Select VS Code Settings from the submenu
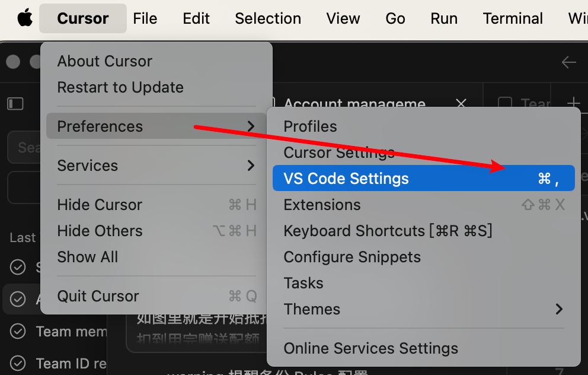588x375 pixels. coord(347,177)
